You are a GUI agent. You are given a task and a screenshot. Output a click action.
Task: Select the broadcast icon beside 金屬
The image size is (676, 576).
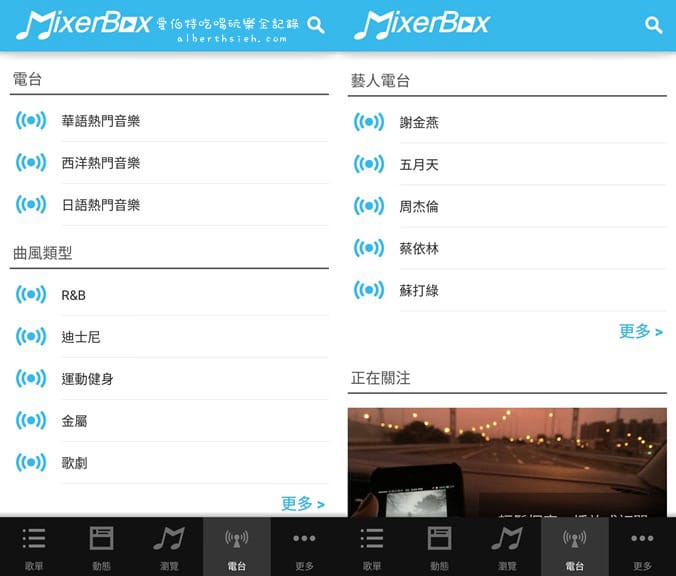[31, 420]
